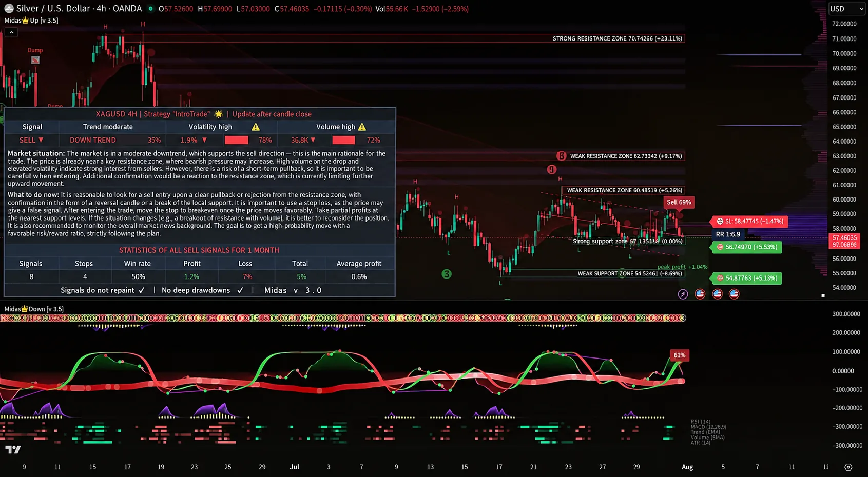Collapse the indicator legend with the chevron
Screen dimensions: 868x477
tap(11, 32)
